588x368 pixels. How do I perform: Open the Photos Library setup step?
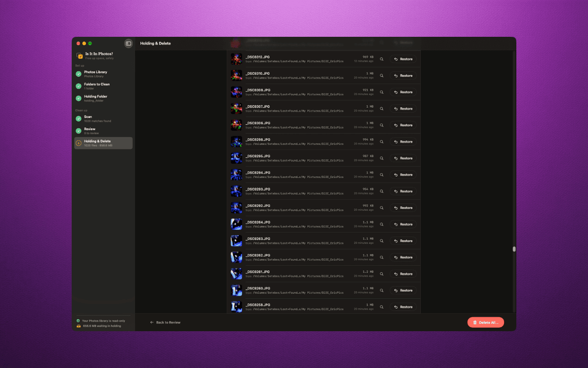pyautogui.click(x=103, y=74)
